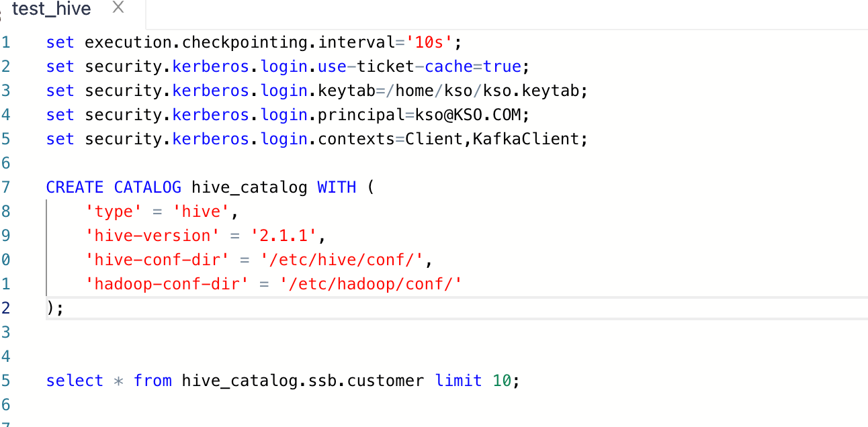Click the 'hive' type value
The height and width of the screenshot is (427, 868).
point(202,211)
